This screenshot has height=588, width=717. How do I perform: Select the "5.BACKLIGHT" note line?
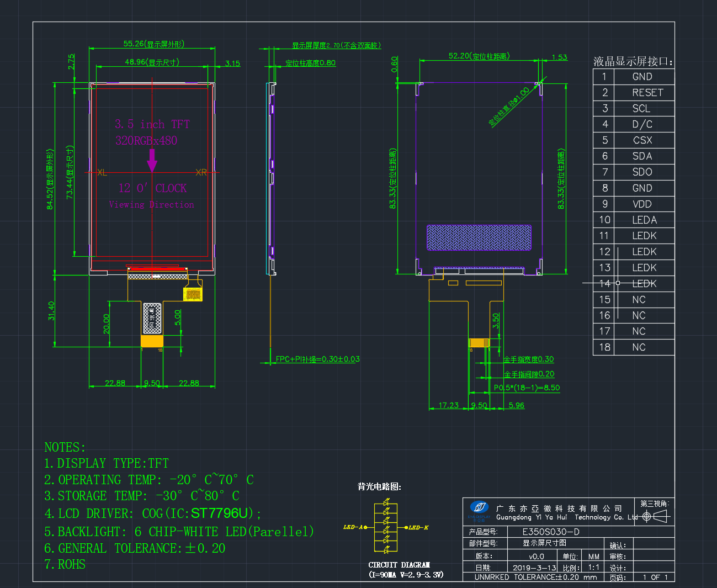tap(179, 532)
